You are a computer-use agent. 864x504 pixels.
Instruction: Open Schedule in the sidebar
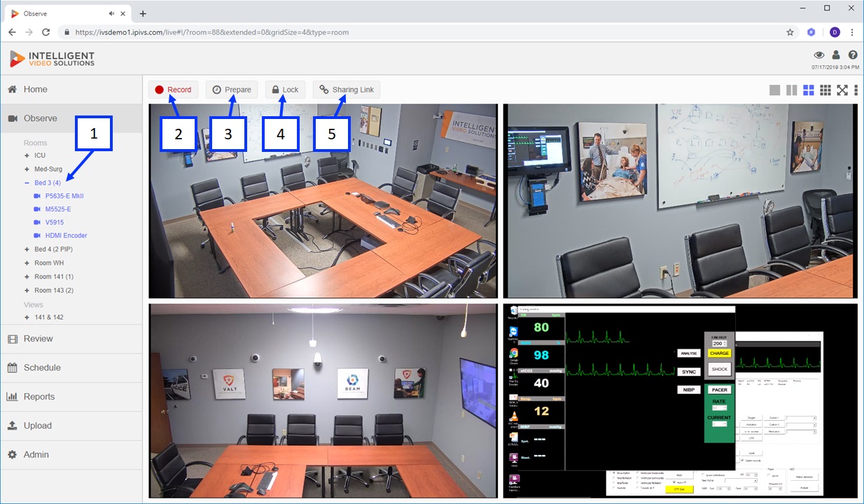[71, 367]
